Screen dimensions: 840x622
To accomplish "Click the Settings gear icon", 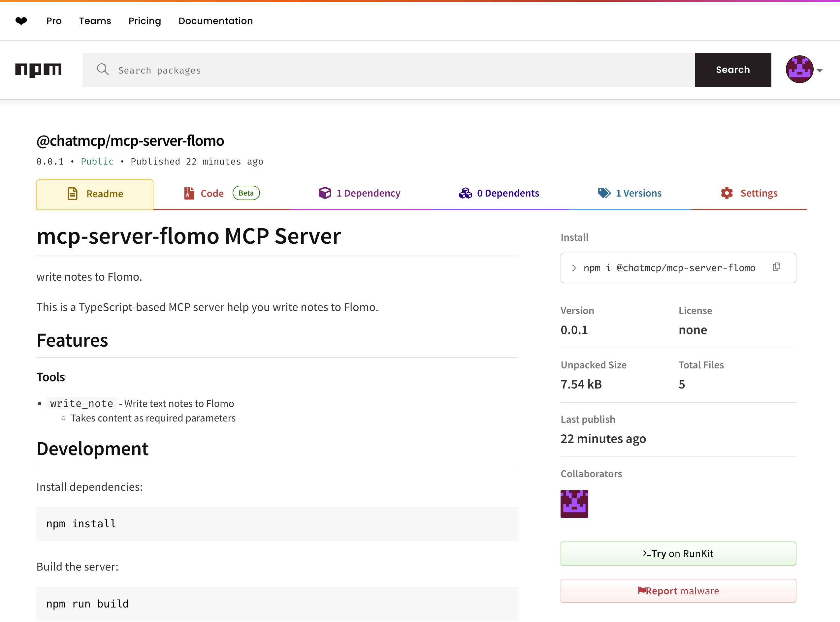I will coord(727,193).
